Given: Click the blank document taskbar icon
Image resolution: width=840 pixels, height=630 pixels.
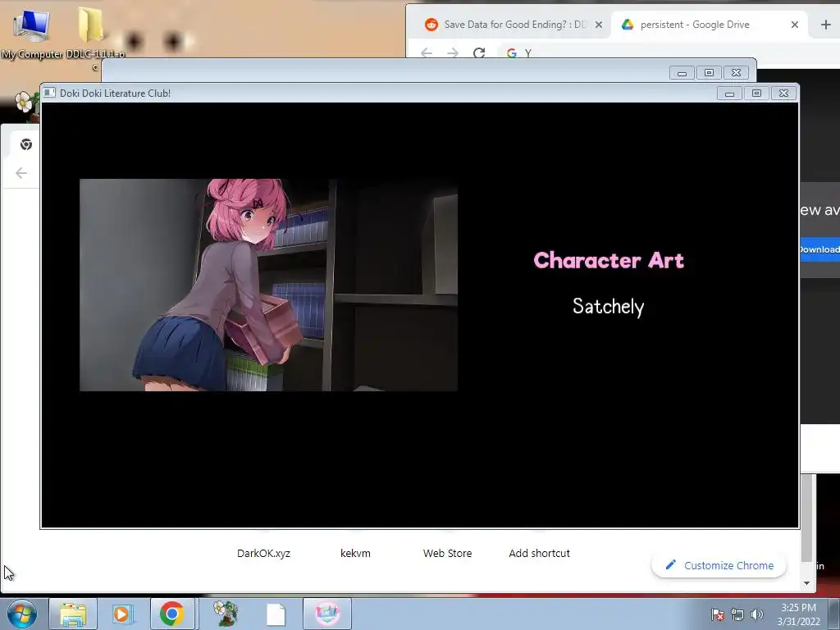Looking at the screenshot, I should pos(276,614).
